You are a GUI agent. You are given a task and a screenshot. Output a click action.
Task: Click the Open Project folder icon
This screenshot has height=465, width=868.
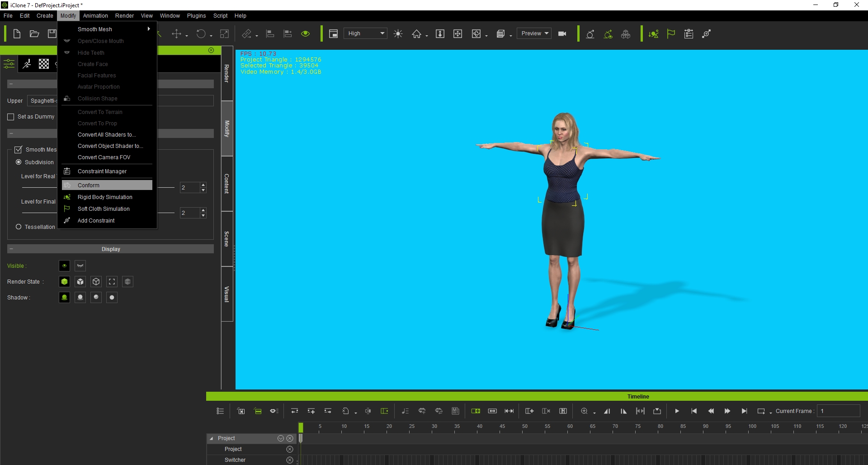click(x=34, y=34)
